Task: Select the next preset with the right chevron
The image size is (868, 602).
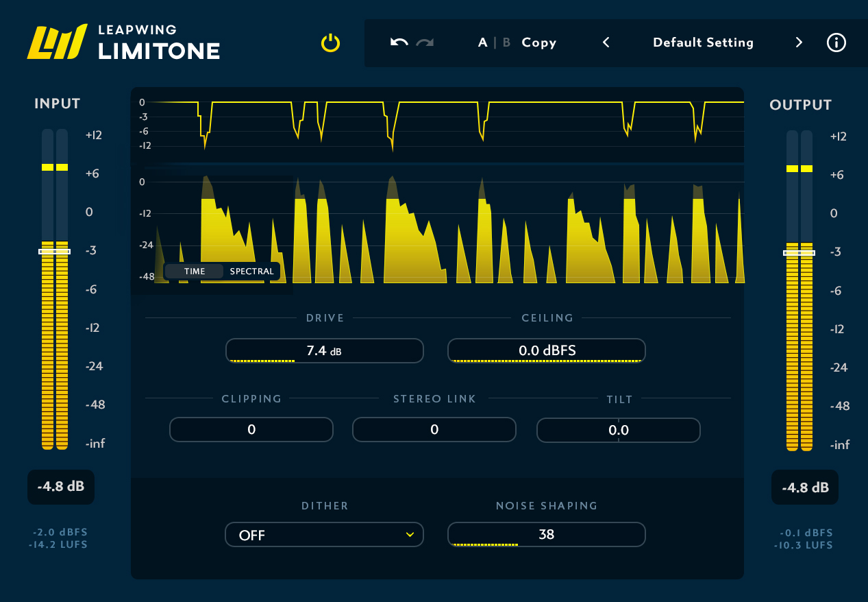Action: pos(798,42)
